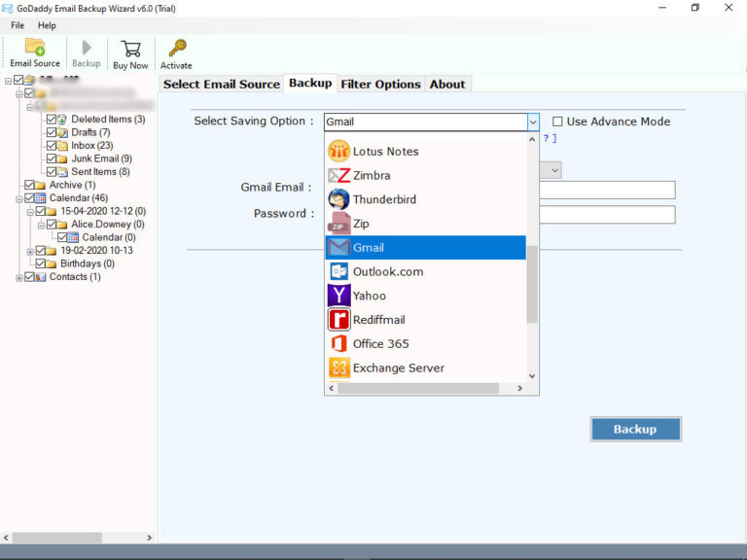This screenshot has width=747, height=560.
Task: Uncheck the Deleted Items (3) checkbox
Action: click(x=52, y=119)
